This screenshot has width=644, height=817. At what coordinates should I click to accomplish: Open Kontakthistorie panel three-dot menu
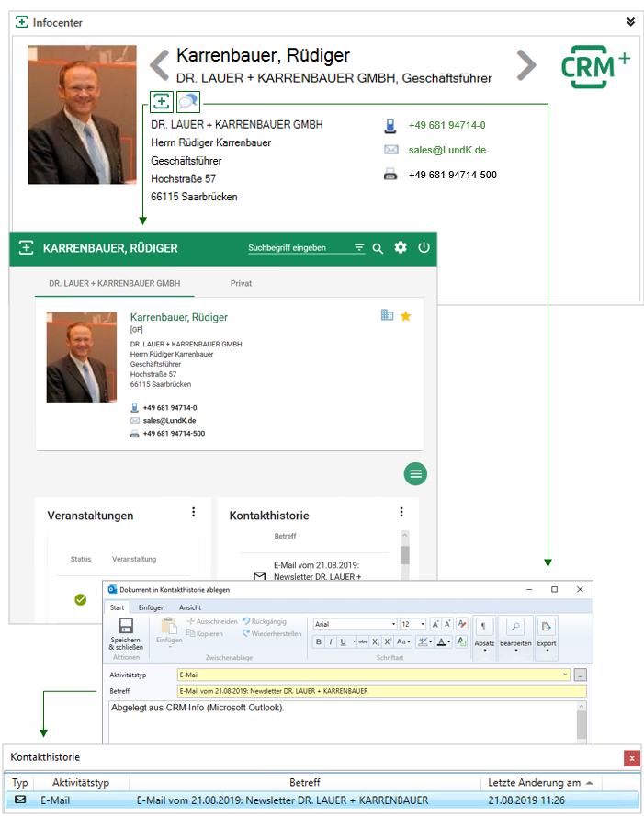click(x=401, y=512)
